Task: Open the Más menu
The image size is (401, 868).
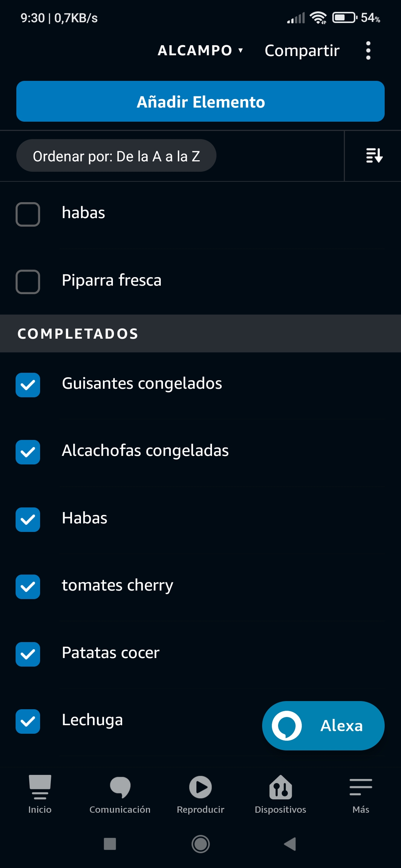Action: (361, 794)
